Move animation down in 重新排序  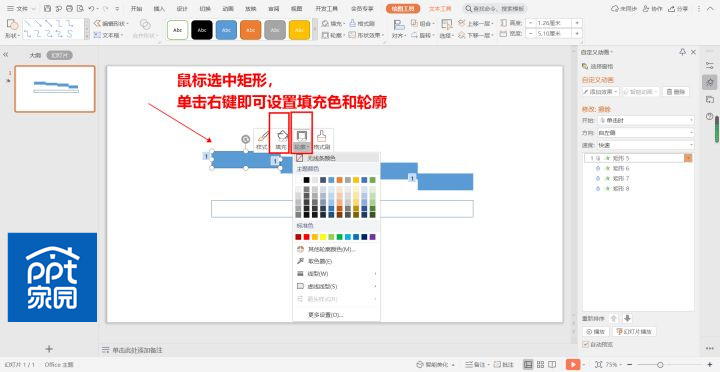coord(627,318)
